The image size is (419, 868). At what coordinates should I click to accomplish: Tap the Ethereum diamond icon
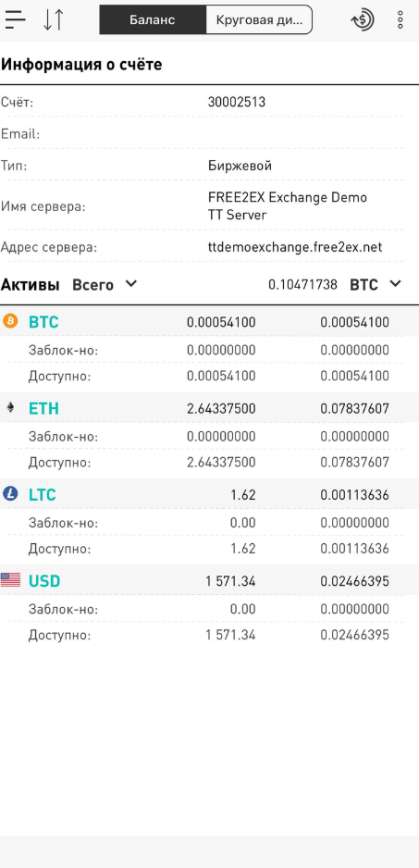click(x=10, y=408)
